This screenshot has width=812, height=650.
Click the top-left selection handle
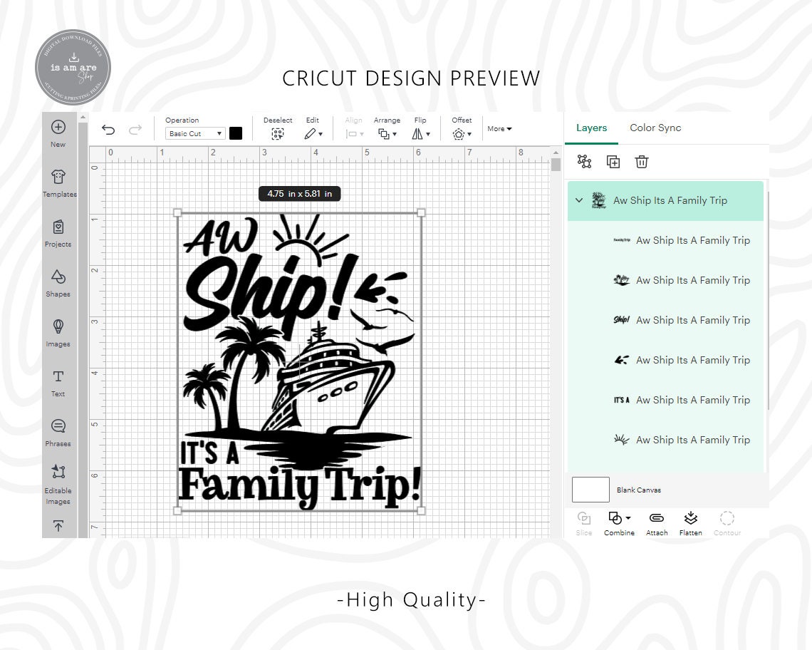click(x=177, y=212)
